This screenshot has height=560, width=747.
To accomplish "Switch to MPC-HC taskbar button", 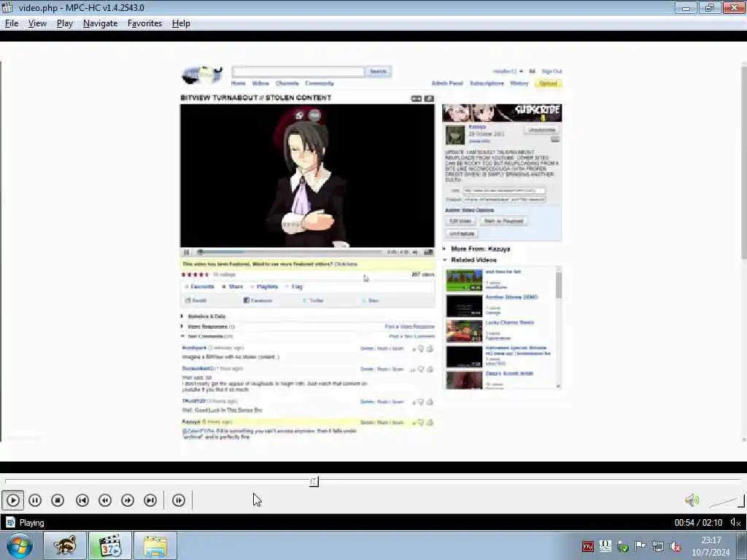I will 110,545.
